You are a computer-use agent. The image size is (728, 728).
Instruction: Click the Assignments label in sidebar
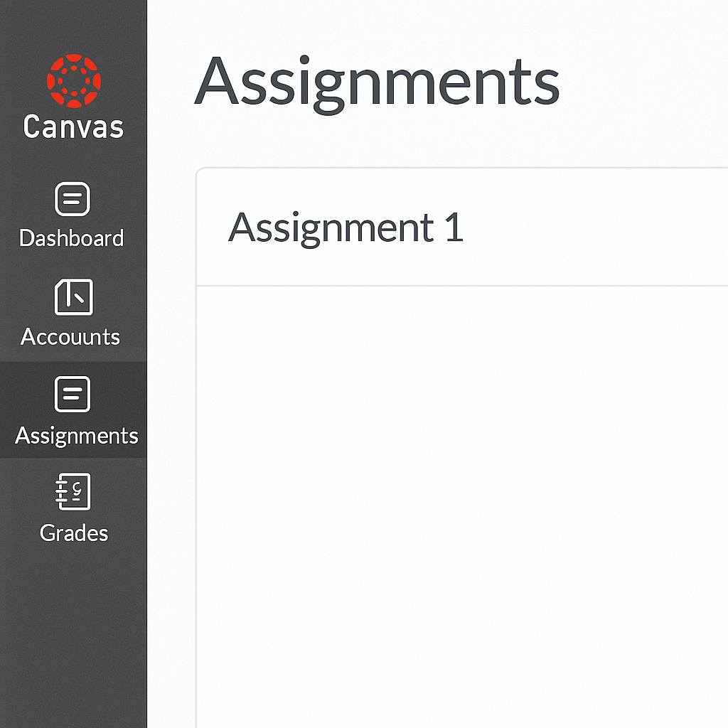[76, 435]
